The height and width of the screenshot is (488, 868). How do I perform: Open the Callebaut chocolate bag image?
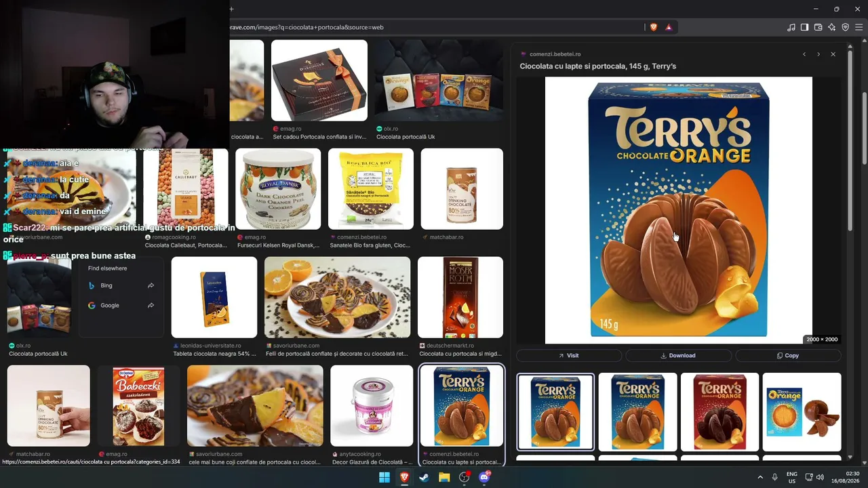[186, 189]
